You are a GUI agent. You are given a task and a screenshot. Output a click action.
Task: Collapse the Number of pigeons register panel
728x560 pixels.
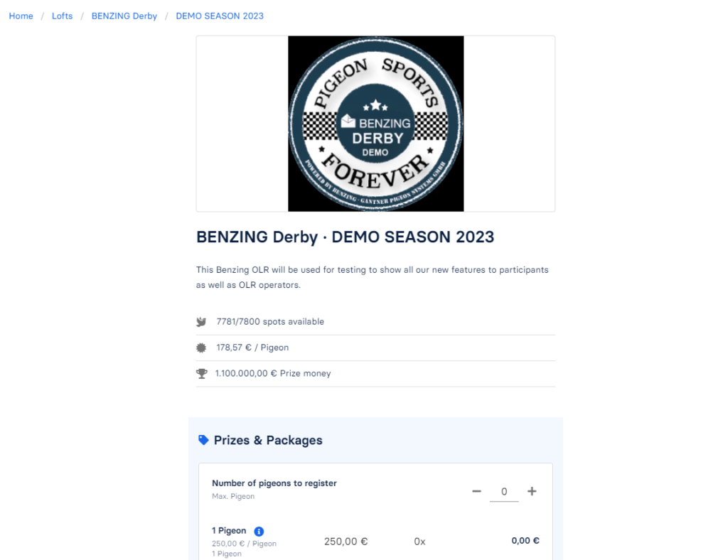(x=274, y=483)
